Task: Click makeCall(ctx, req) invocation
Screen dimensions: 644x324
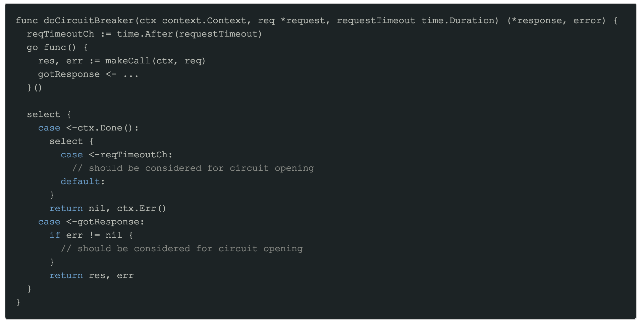Action: [x=155, y=61]
